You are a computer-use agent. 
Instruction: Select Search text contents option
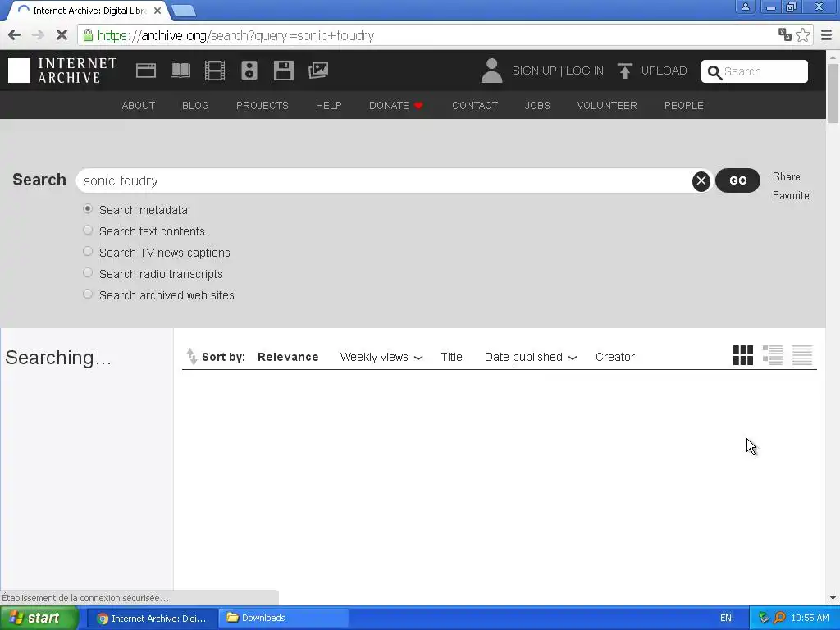point(88,231)
